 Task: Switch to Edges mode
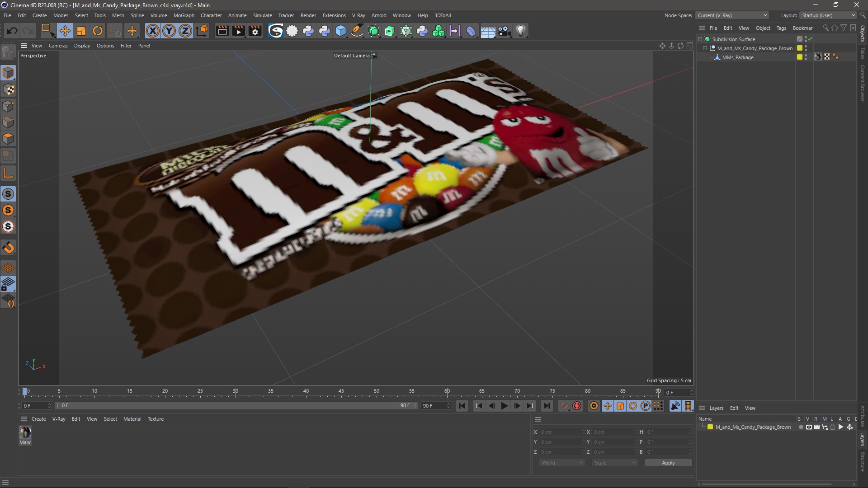click(x=8, y=122)
